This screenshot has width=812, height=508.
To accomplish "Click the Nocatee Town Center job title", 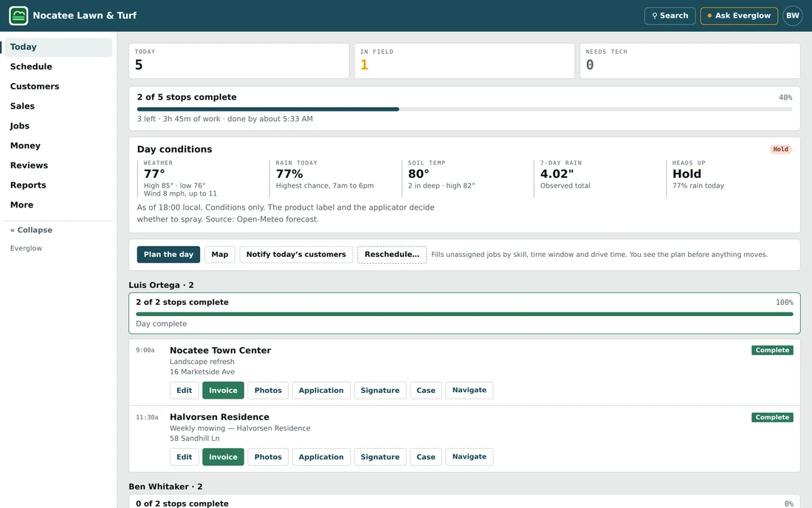I will pos(220,351).
